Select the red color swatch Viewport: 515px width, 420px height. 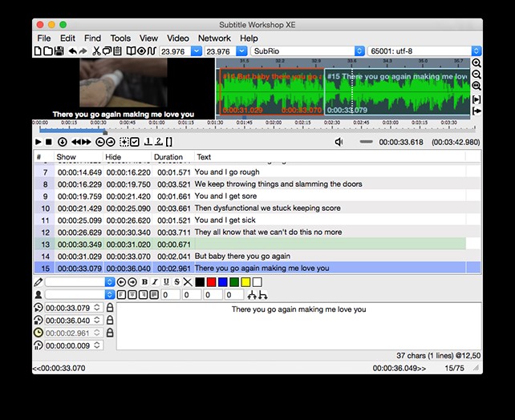(212, 282)
